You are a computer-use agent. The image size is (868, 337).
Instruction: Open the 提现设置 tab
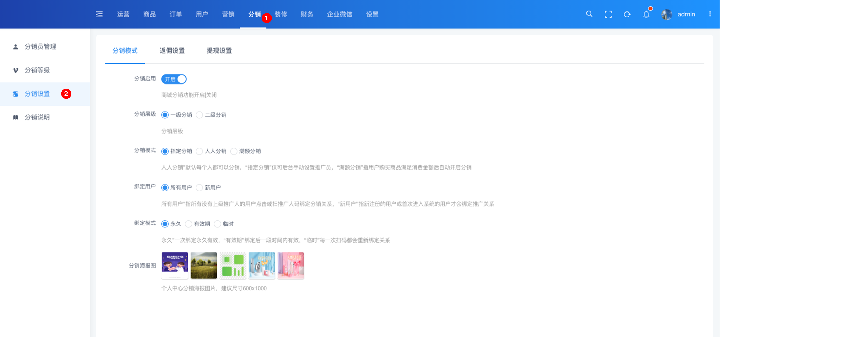tap(219, 51)
